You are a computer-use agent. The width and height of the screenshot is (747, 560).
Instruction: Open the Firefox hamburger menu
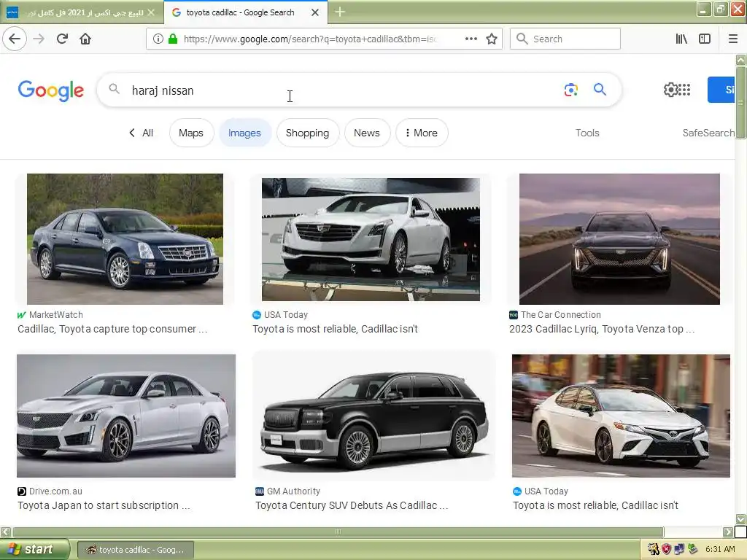[x=732, y=39]
